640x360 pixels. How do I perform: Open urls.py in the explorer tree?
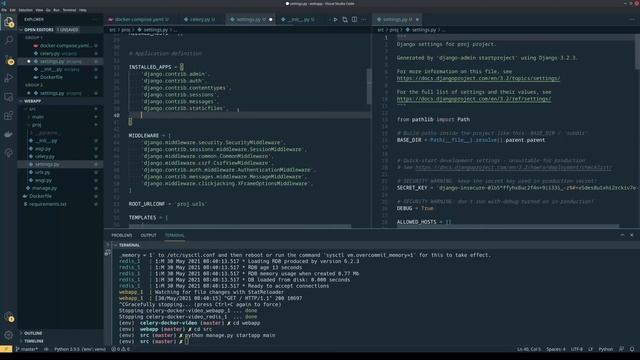tap(60, 172)
